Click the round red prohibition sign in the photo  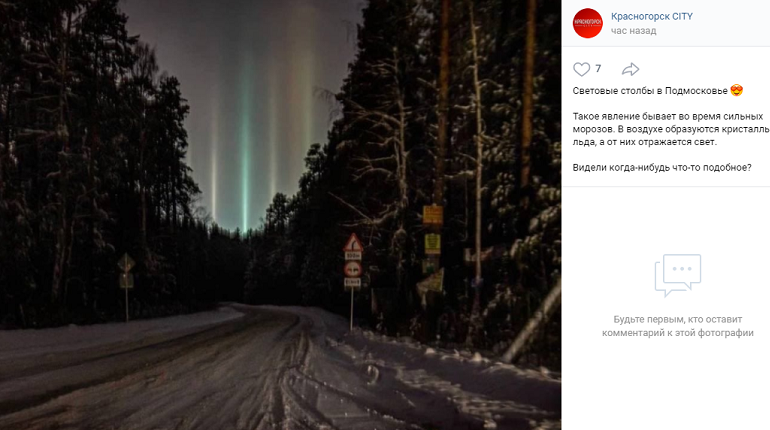(353, 269)
